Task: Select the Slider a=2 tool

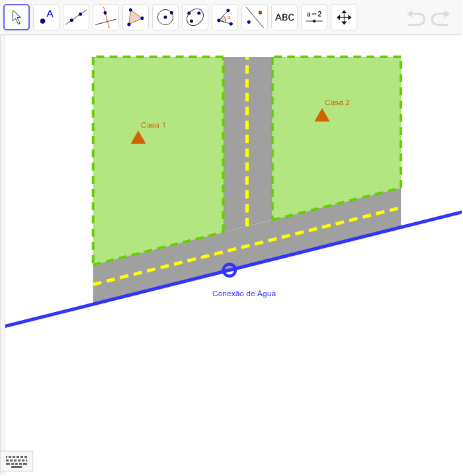Action: click(314, 17)
